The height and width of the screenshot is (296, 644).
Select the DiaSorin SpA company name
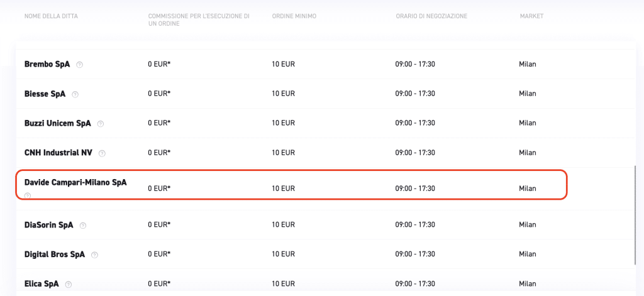(x=49, y=224)
